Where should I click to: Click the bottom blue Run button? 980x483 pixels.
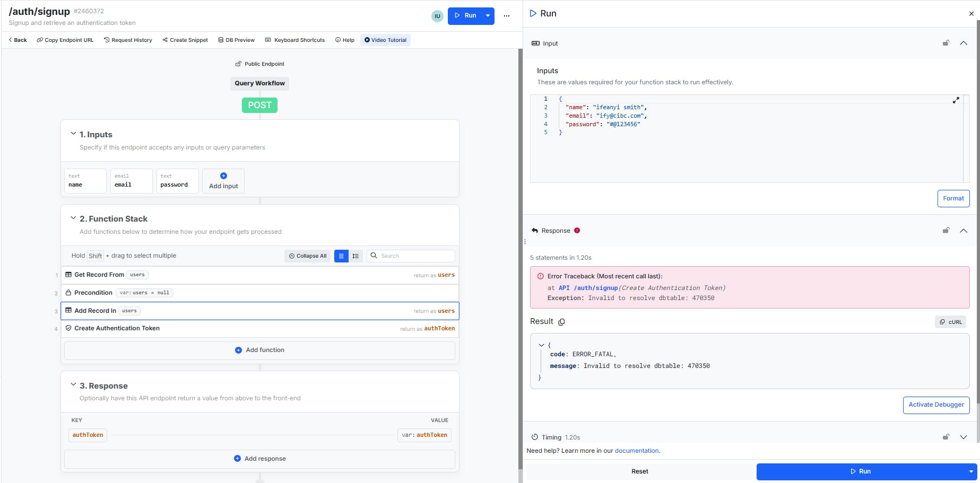pyautogui.click(x=860, y=471)
